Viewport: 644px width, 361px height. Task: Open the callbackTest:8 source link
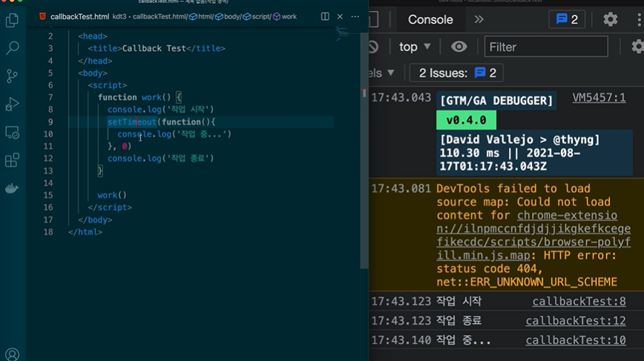pyautogui.click(x=579, y=302)
